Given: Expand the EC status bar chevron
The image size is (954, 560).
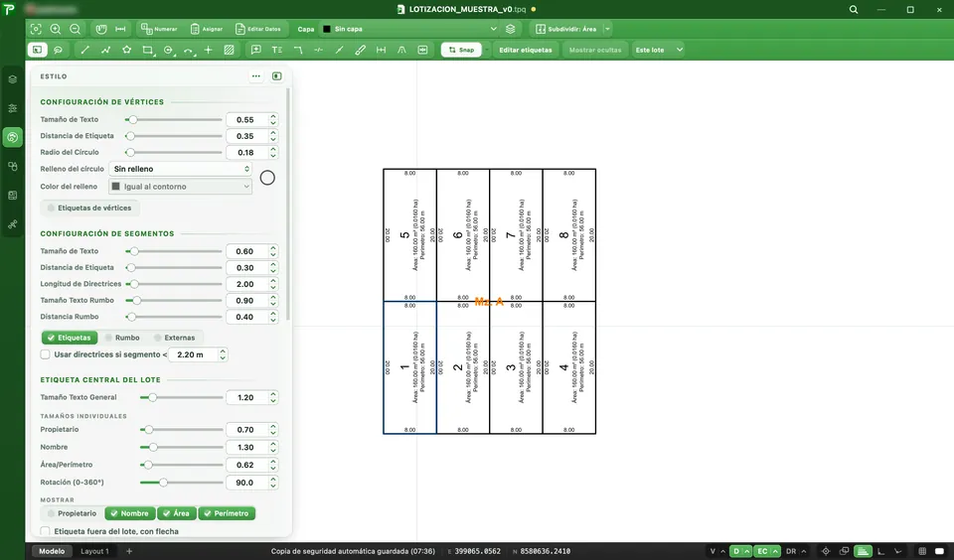Looking at the screenshot, I should tap(775, 551).
